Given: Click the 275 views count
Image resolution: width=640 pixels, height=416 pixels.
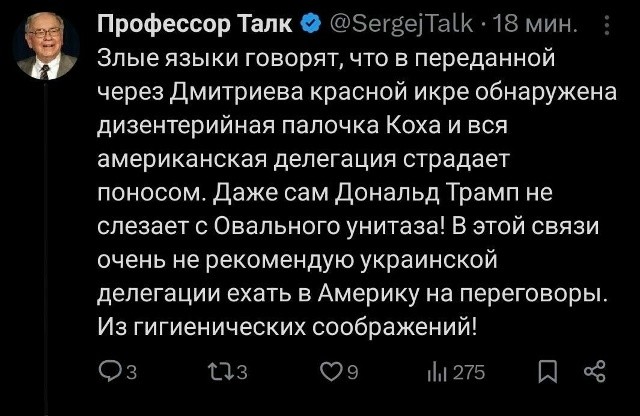Looking at the screenshot, I should (x=469, y=374).
